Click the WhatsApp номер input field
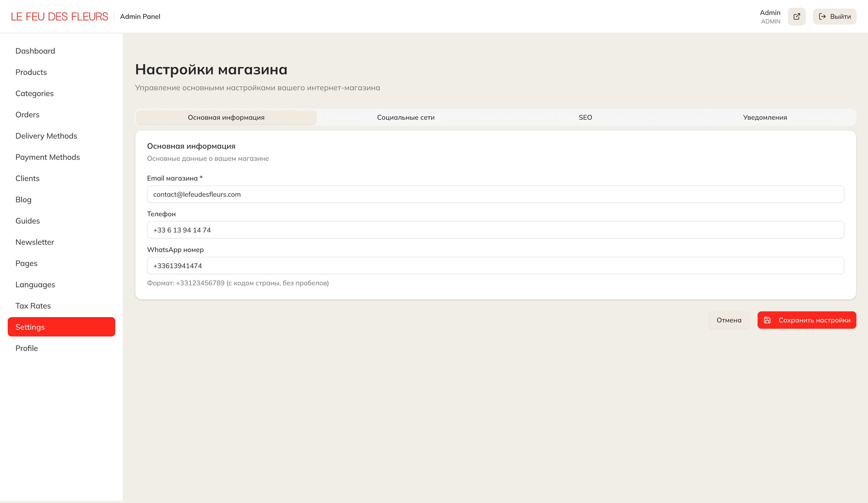Image resolution: width=868 pixels, height=503 pixels. pos(495,265)
